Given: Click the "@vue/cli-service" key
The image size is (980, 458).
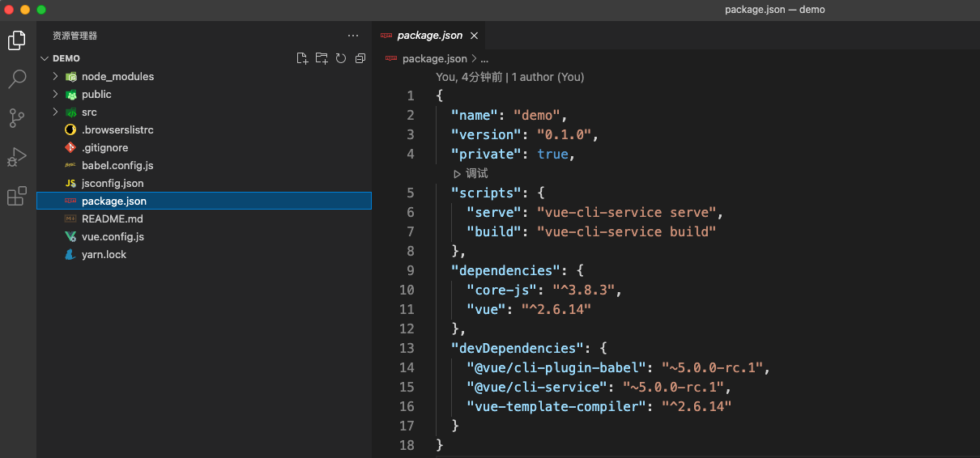Looking at the screenshot, I should coord(536,387).
